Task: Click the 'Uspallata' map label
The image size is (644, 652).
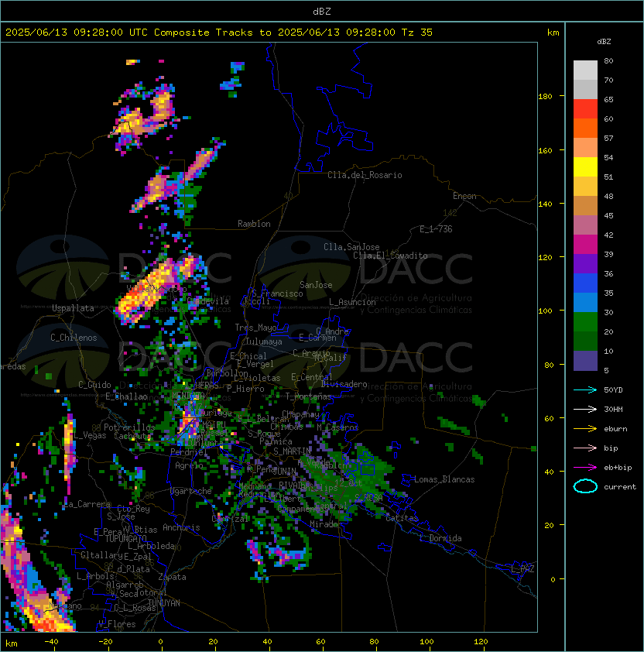Action: coord(73,308)
